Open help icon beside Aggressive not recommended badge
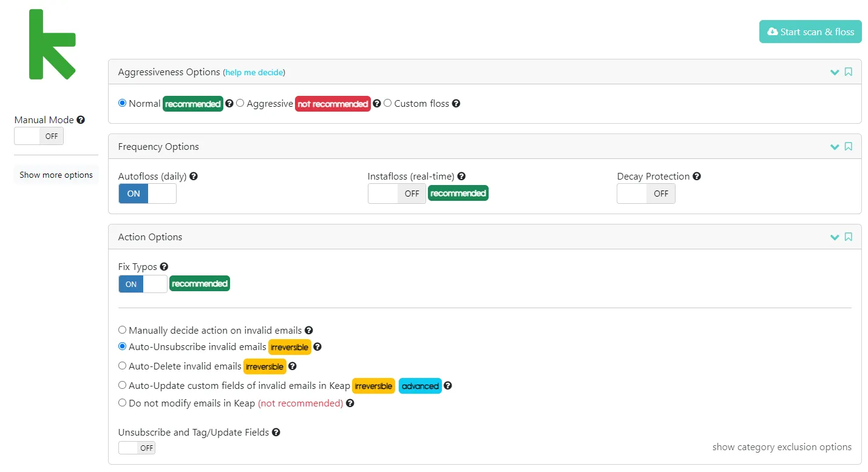868x472 pixels. [x=376, y=104]
